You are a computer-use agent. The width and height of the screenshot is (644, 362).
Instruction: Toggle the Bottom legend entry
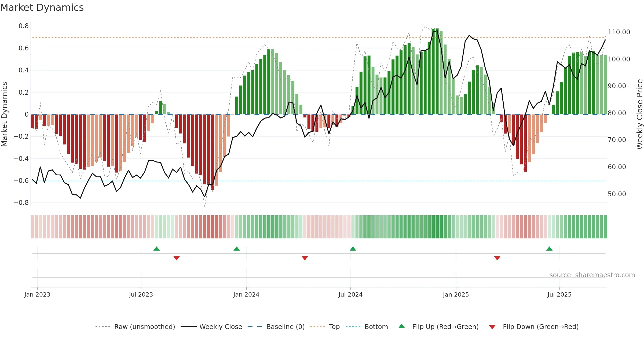367,327
